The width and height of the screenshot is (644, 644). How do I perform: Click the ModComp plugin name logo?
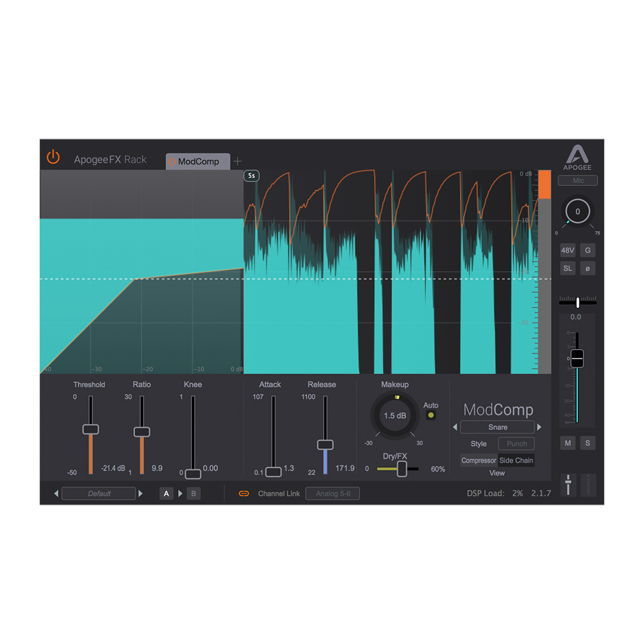[498, 410]
